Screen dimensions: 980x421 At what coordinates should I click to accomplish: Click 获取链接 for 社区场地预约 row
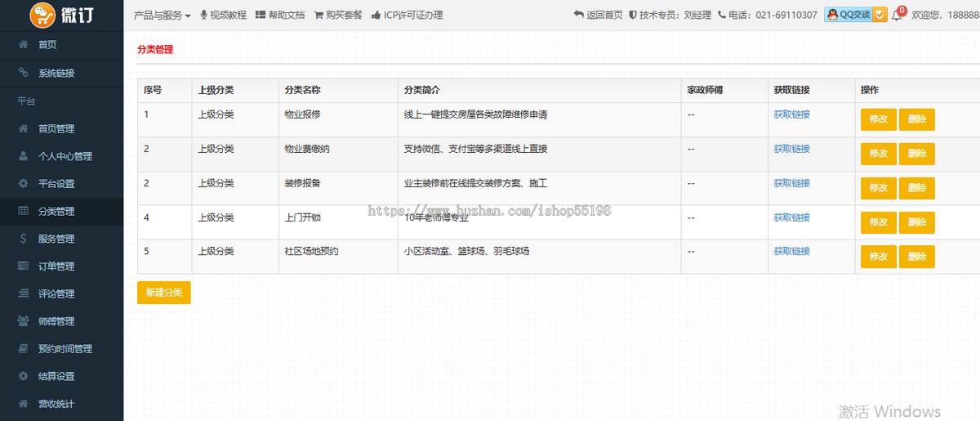pyautogui.click(x=792, y=251)
